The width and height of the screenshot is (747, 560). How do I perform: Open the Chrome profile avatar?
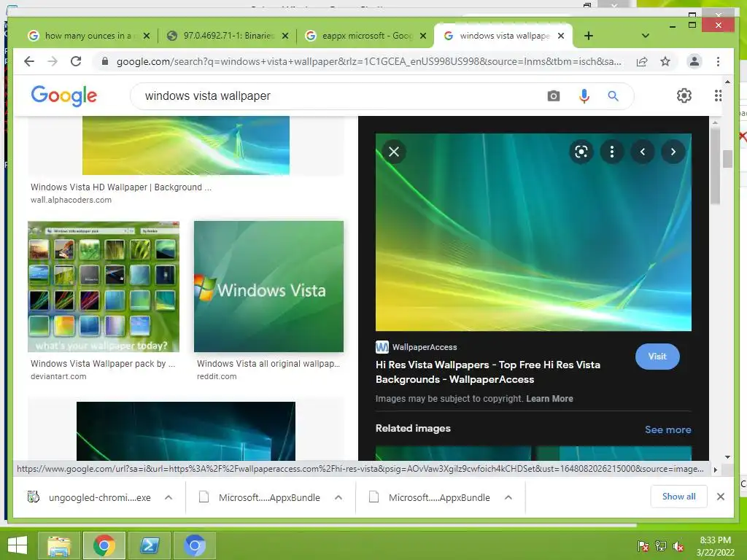(x=694, y=61)
